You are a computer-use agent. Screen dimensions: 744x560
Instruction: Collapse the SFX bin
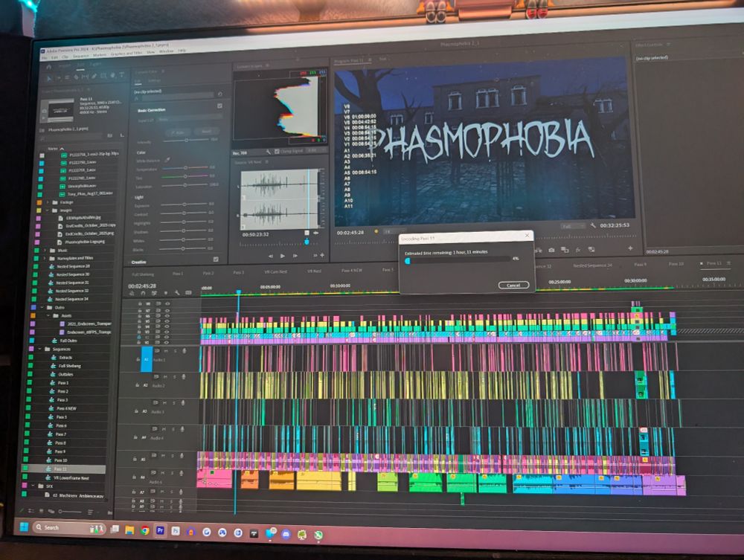(33, 486)
